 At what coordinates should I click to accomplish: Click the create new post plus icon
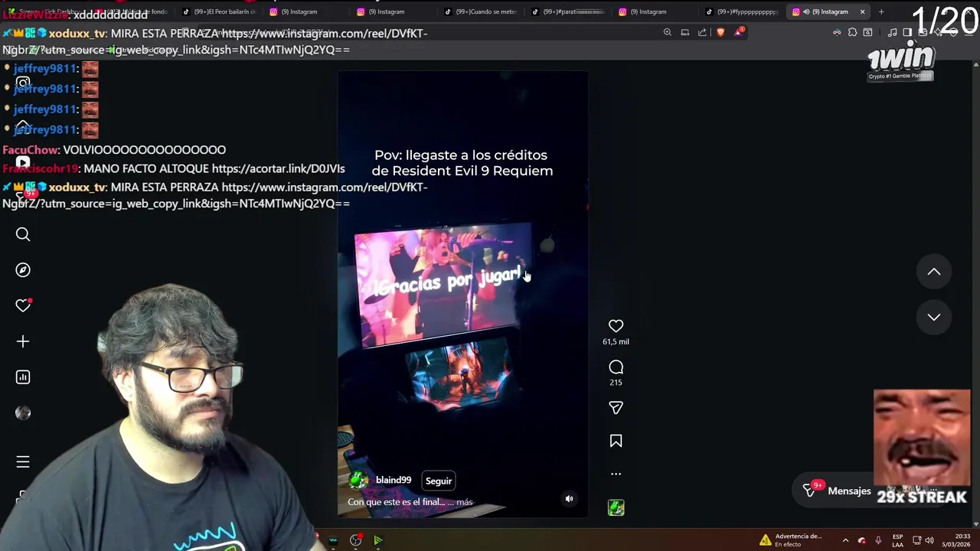[23, 341]
